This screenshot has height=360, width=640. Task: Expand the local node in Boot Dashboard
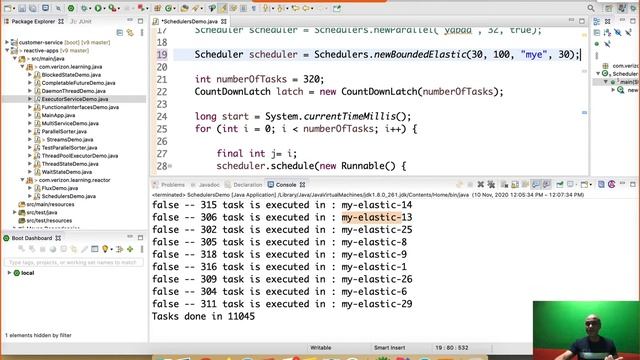pos(9,273)
